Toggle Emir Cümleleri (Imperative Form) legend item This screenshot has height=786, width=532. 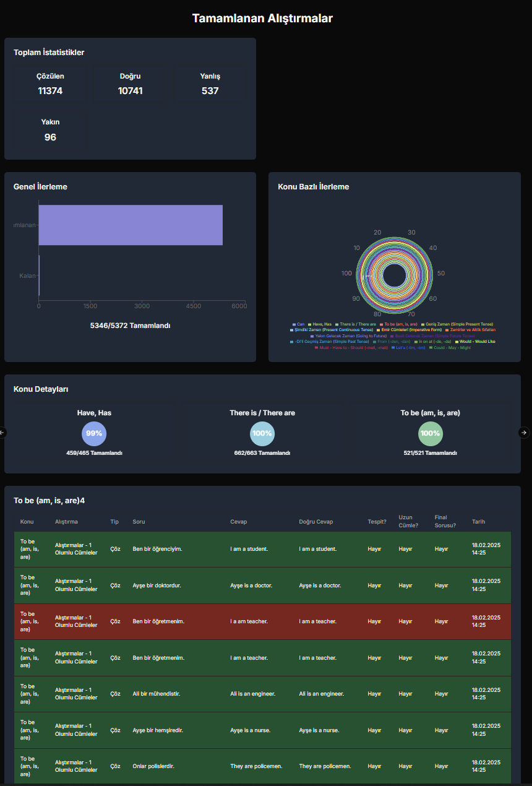(409, 330)
